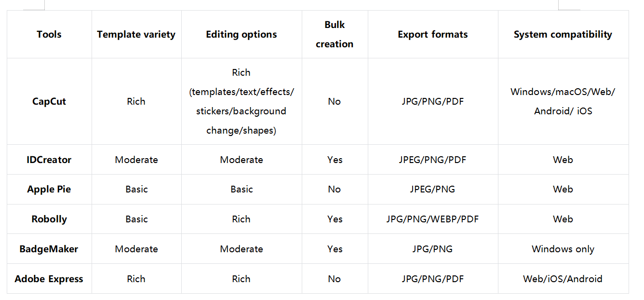Click the Windows only compatibility cell

(563, 249)
